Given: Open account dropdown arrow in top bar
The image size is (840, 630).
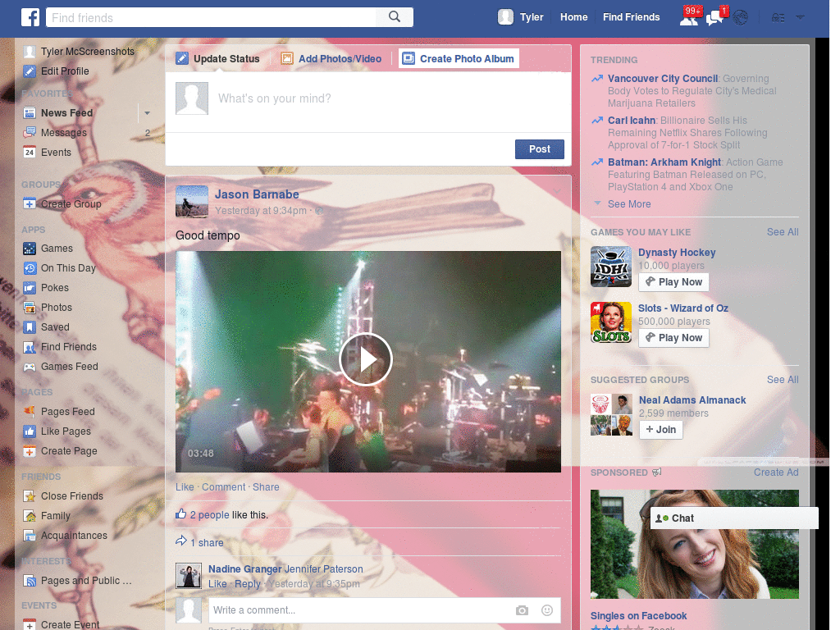Looking at the screenshot, I should (800, 17).
